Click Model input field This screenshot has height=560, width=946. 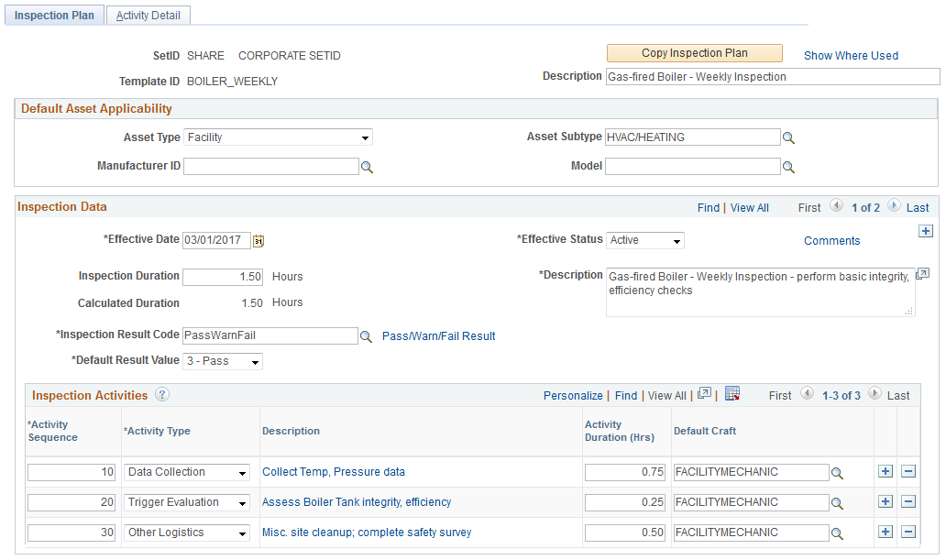[x=693, y=167]
